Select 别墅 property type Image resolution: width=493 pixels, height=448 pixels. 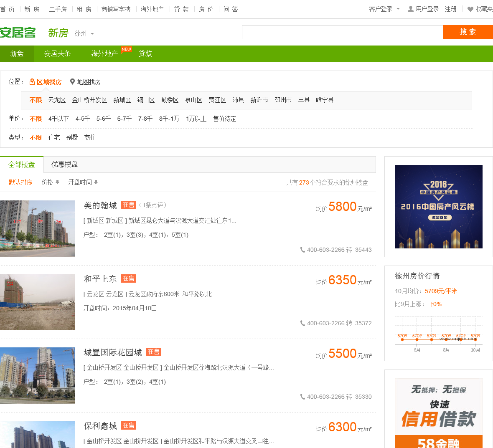[x=72, y=138]
